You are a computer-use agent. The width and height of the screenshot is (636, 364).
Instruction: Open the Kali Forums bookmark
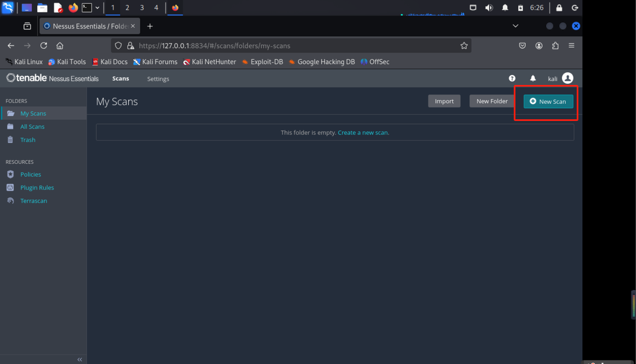[x=155, y=62]
